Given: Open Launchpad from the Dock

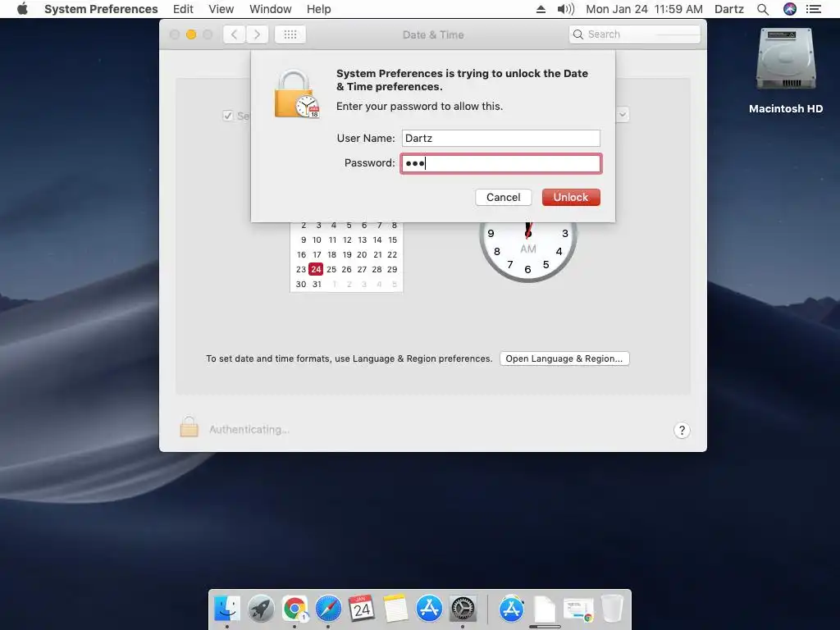Looking at the screenshot, I should [x=261, y=609].
